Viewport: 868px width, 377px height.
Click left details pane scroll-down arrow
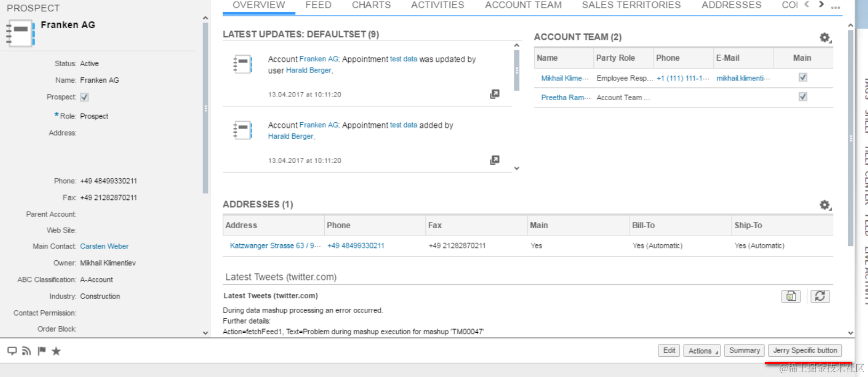point(205,333)
